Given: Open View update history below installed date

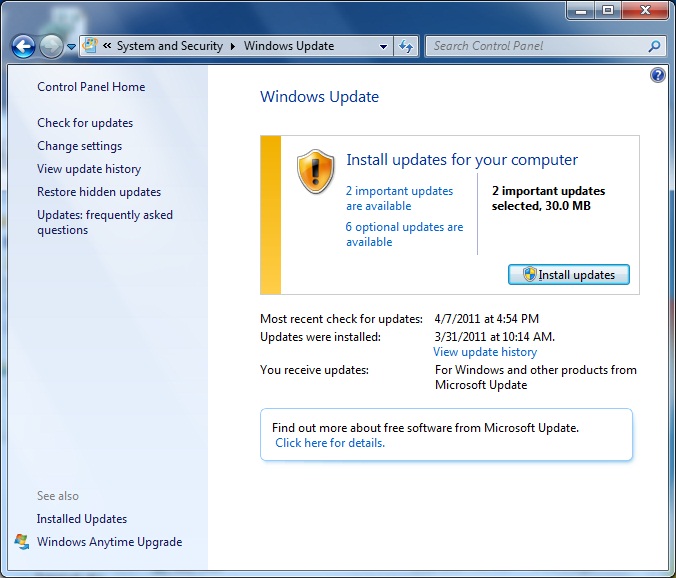Looking at the screenshot, I should [485, 352].
